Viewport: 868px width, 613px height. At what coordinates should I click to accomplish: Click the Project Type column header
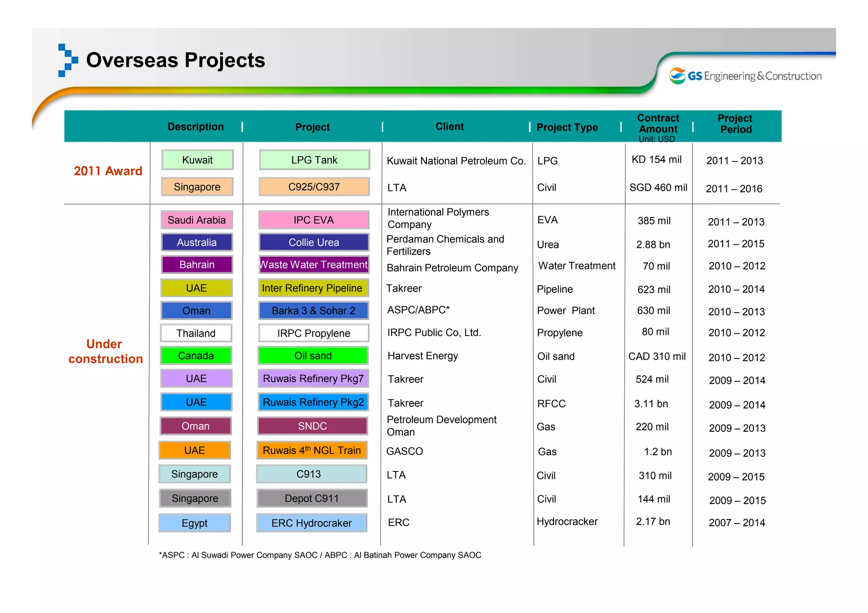[567, 127]
